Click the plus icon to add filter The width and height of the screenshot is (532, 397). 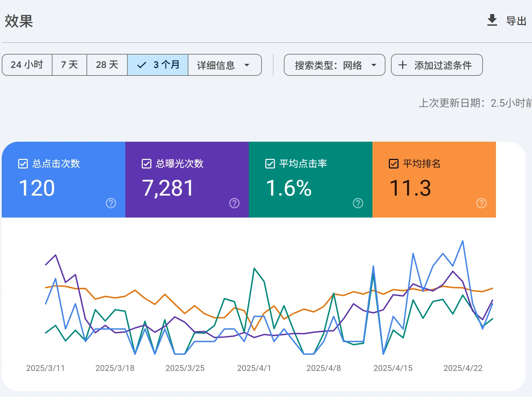pos(403,65)
